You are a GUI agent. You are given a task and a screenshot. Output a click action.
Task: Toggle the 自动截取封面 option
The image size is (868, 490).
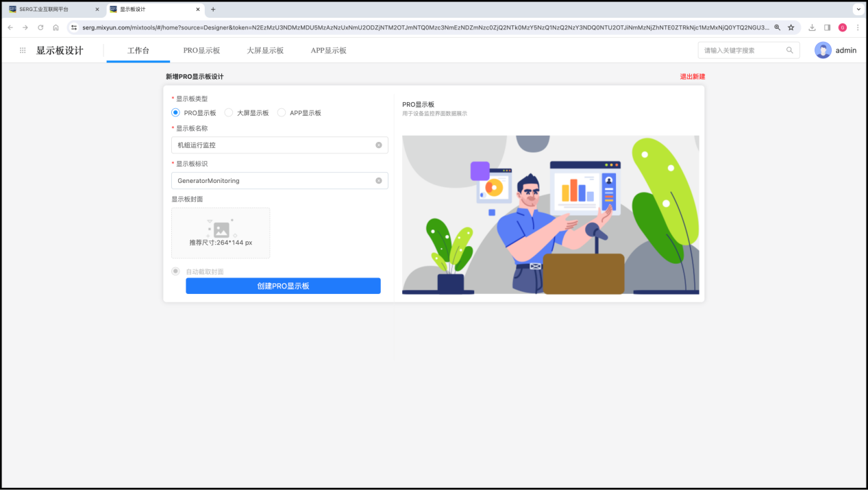point(176,271)
